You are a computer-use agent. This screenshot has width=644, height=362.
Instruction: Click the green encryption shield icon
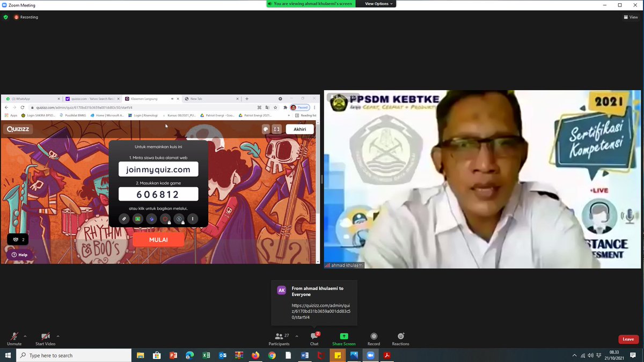tap(6, 17)
